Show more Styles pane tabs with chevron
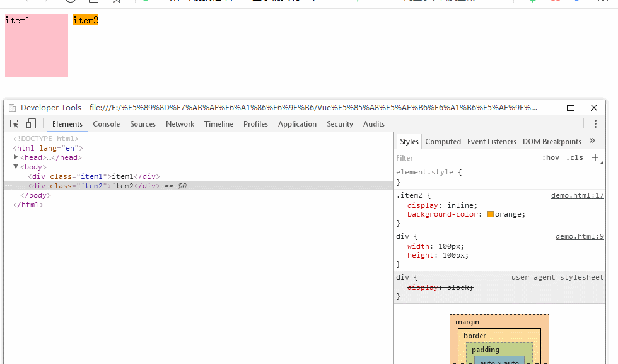The width and height of the screenshot is (618, 364). point(592,141)
